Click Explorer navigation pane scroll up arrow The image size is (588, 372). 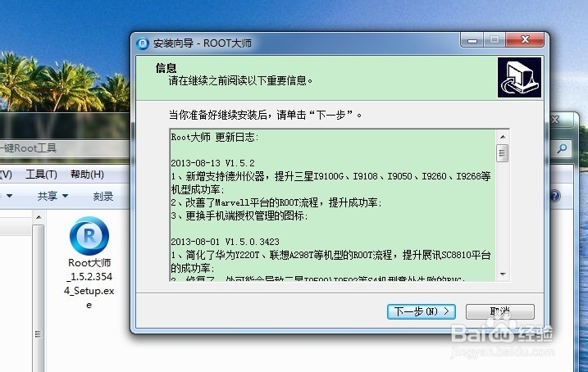pos(39,217)
